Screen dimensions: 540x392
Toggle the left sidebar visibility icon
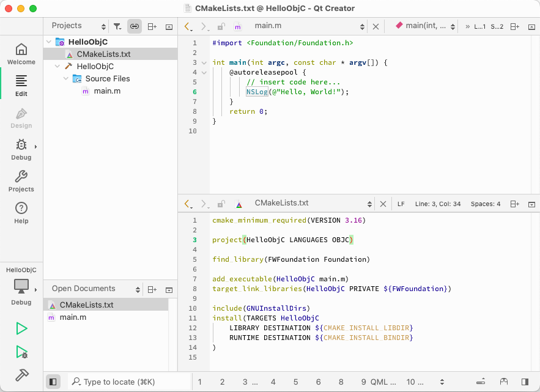coord(53,381)
